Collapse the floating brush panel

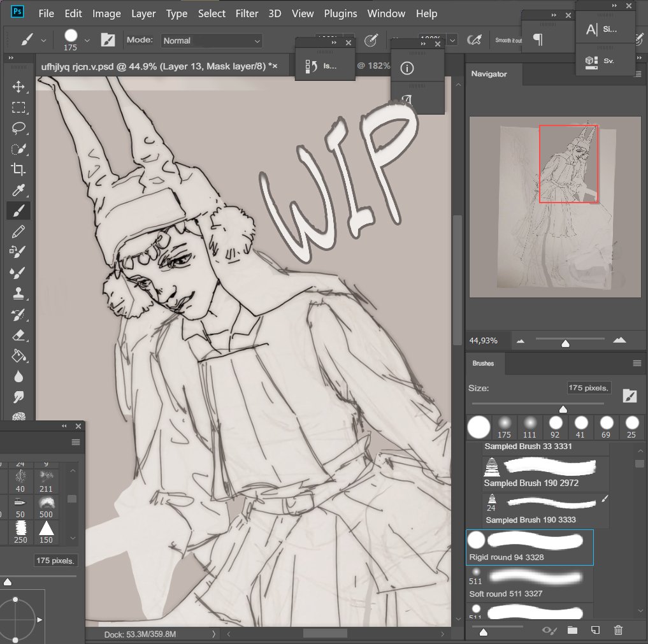[64, 426]
